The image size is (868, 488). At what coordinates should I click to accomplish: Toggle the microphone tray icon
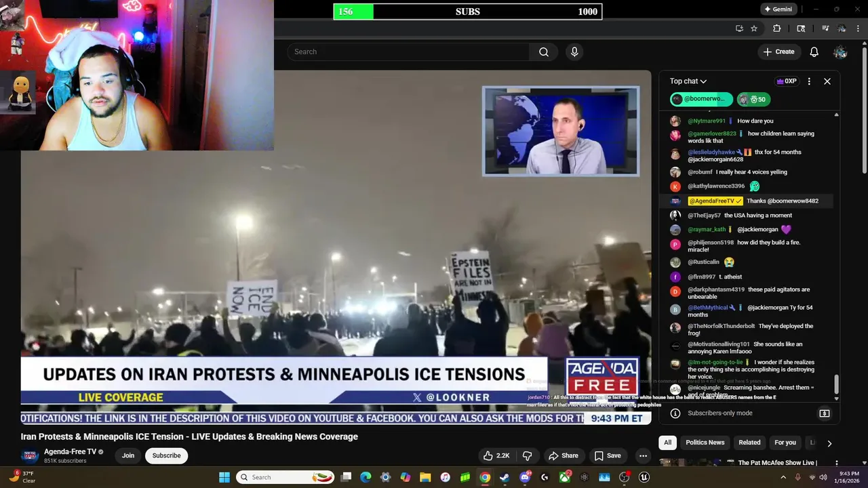(x=797, y=477)
